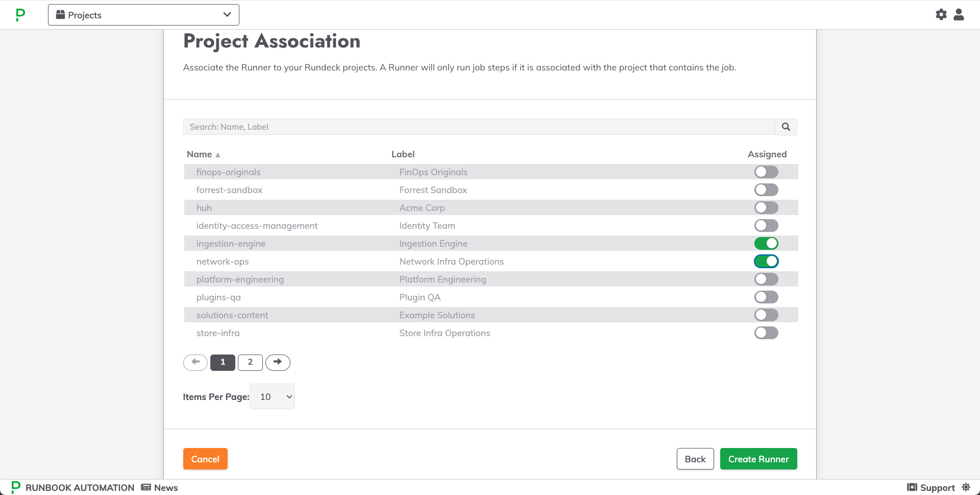Switch to page 2 of projects
This screenshot has width=980, height=495.
click(x=250, y=362)
